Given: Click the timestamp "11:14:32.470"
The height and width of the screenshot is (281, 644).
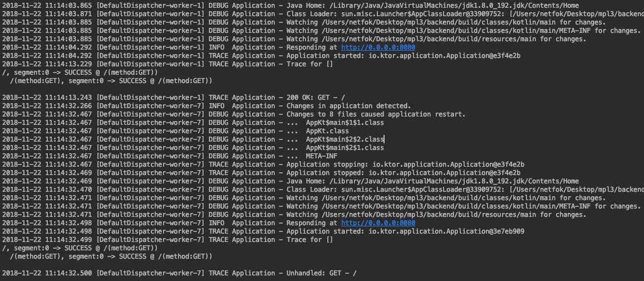Looking at the screenshot, I should pyautogui.click(x=68, y=190).
